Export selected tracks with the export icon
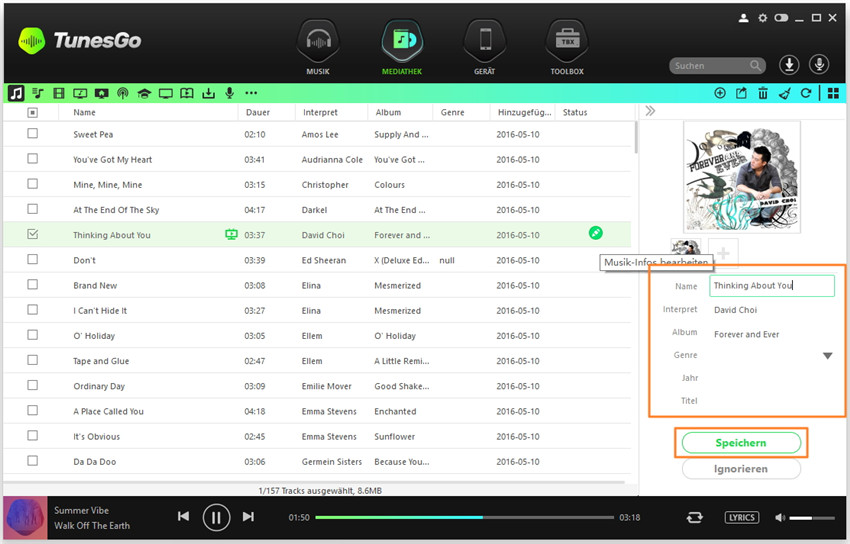The image size is (850, 544). click(x=741, y=93)
